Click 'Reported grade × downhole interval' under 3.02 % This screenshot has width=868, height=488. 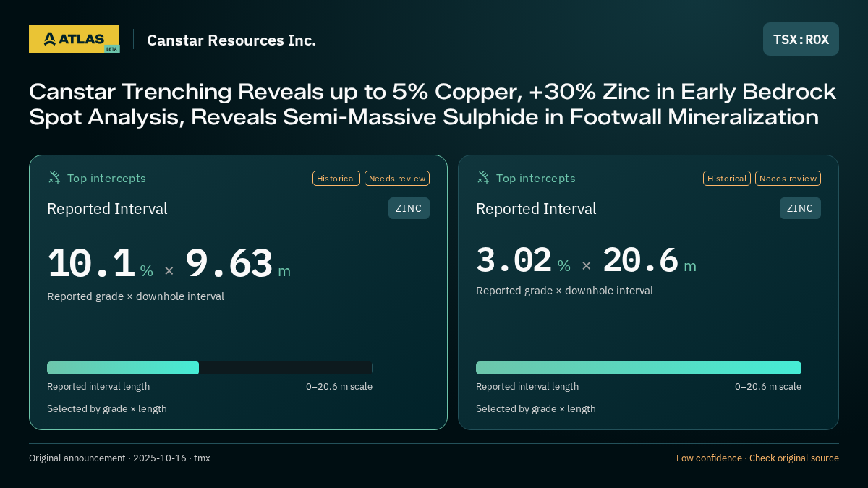564,291
